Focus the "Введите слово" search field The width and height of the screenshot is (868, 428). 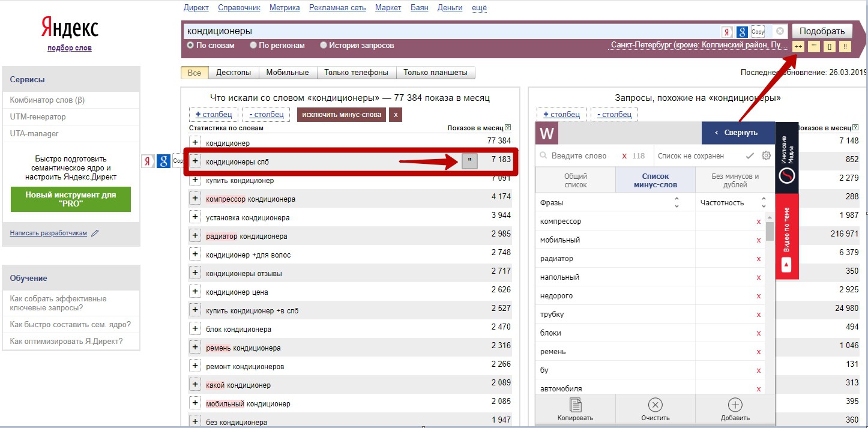coord(579,155)
